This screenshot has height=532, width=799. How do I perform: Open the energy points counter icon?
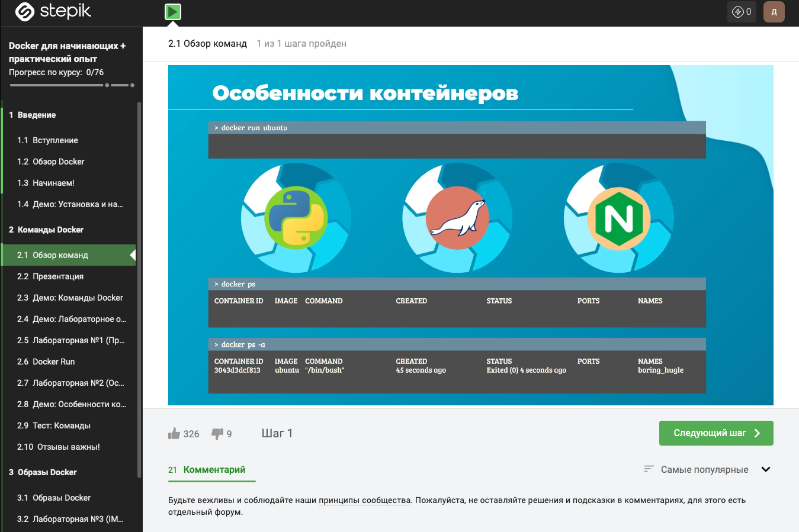pyautogui.click(x=742, y=12)
